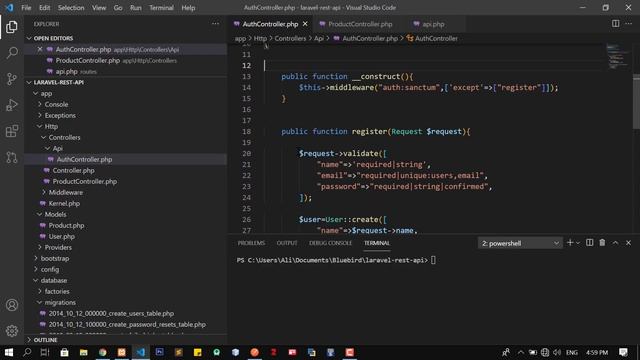Expand the factories folder

pyautogui.click(x=57, y=291)
